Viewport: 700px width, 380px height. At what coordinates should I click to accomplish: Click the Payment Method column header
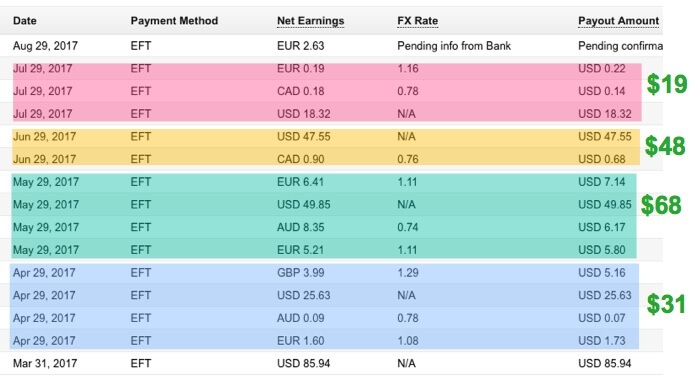[x=174, y=21]
